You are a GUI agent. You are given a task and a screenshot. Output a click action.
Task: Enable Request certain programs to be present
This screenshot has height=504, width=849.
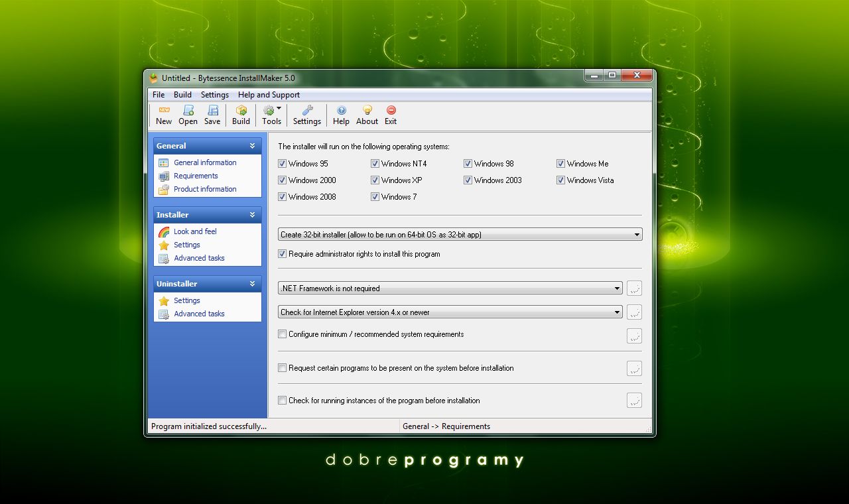283,368
